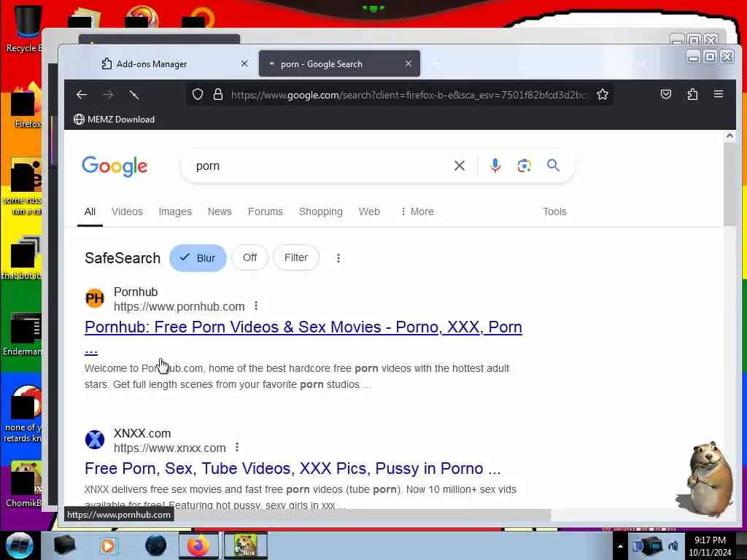Screen dimensions: 747x560
Task: Open the ChomikBox taskbar icon
Action: 246,545
